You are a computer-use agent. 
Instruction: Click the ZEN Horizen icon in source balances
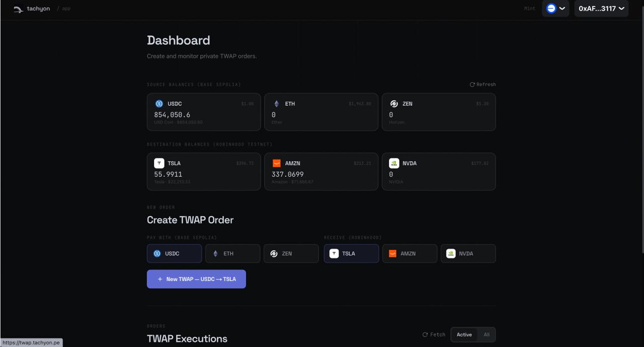tap(394, 104)
